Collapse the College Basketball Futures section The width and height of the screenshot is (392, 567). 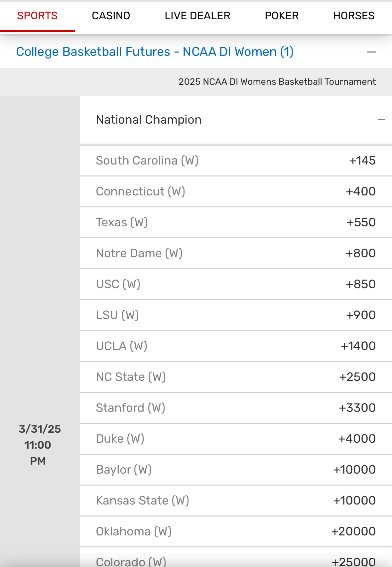[371, 52]
